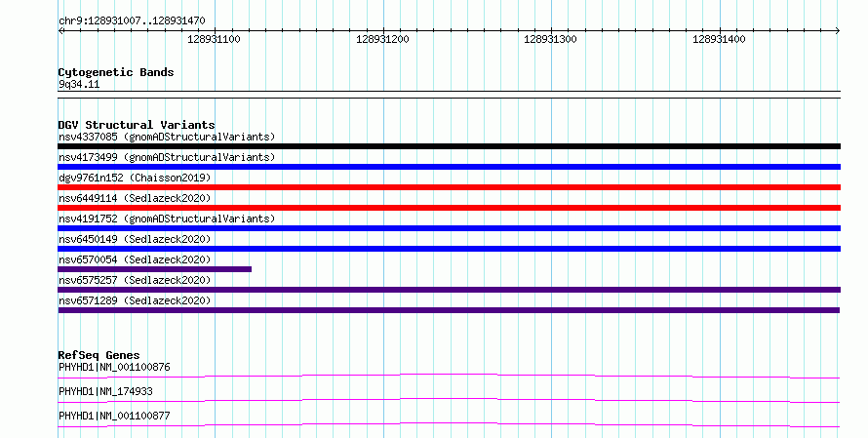Select the 9q34.11 band label
Viewport: 868px width, 438px height.
[79, 84]
